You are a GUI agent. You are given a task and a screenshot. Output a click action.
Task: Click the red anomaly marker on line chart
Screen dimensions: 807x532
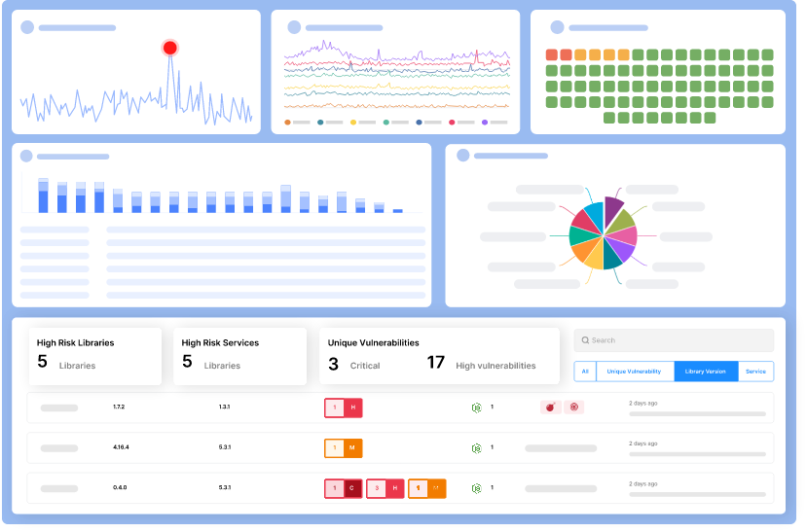pyautogui.click(x=171, y=49)
